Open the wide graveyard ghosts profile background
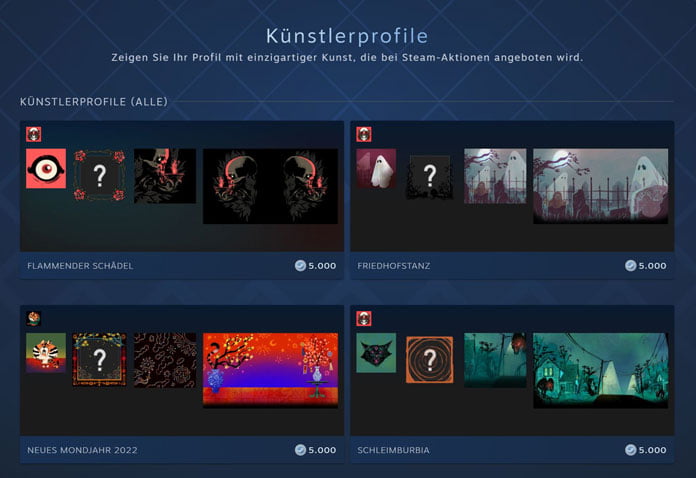 [601, 186]
